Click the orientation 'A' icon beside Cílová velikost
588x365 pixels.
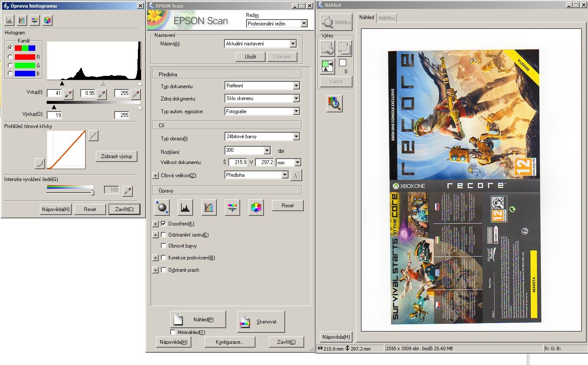pos(296,175)
